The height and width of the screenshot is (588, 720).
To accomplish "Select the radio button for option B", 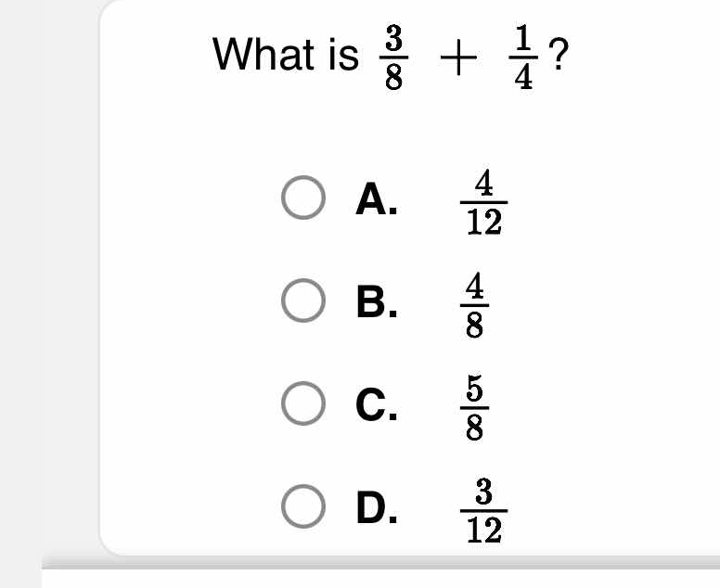I will 303,300.
